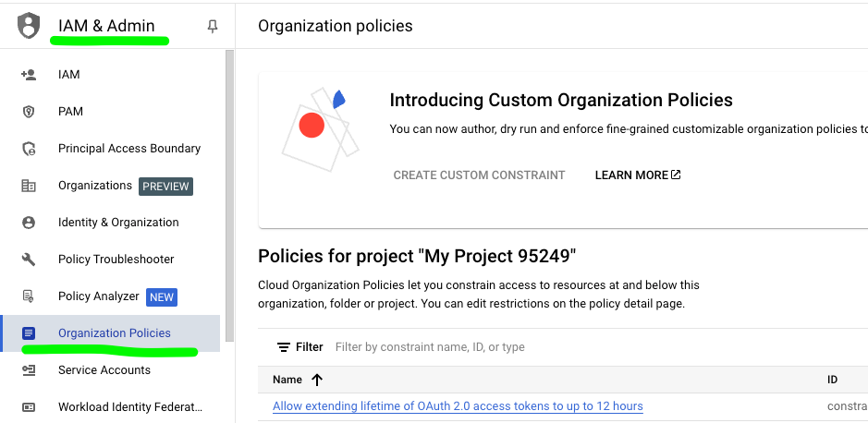Click the Filter lines icon
This screenshot has height=423, width=868.
tap(284, 347)
